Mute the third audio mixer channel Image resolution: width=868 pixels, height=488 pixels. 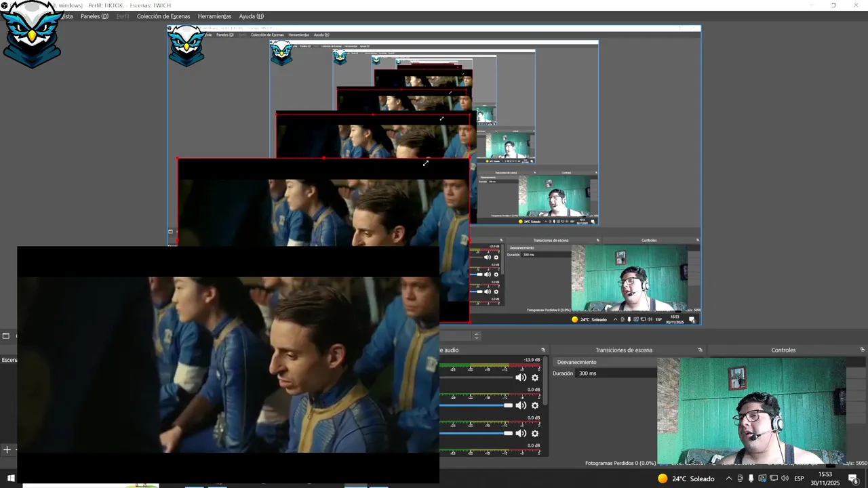521,433
